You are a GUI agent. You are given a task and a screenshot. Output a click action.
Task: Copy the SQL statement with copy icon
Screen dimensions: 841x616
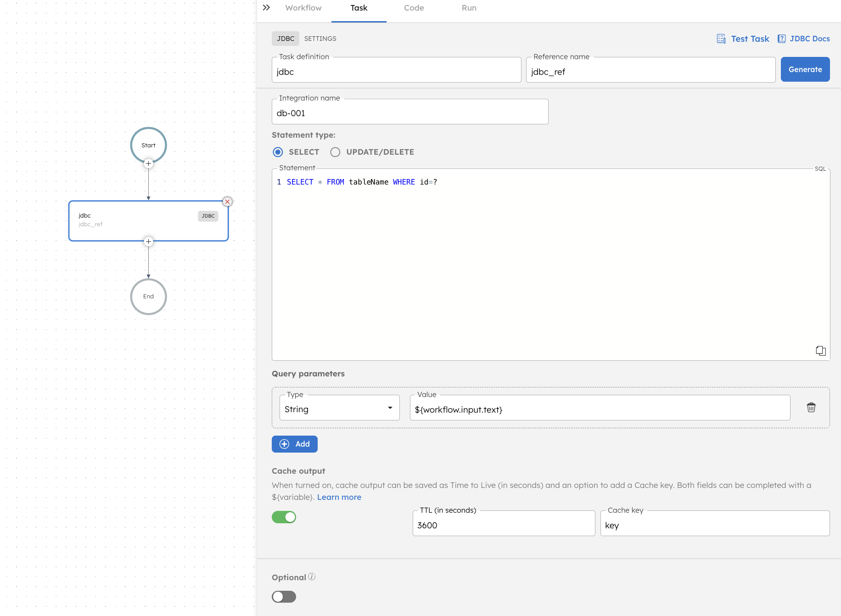(821, 351)
